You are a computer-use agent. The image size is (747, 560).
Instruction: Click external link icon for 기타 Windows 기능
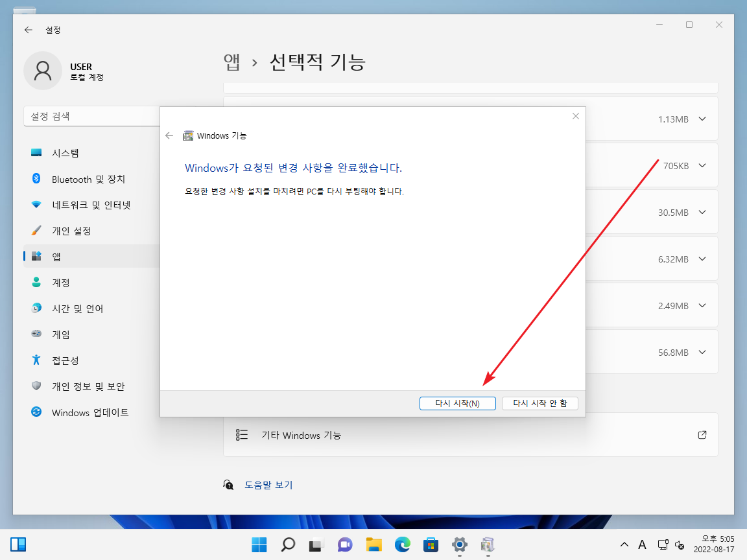click(702, 435)
